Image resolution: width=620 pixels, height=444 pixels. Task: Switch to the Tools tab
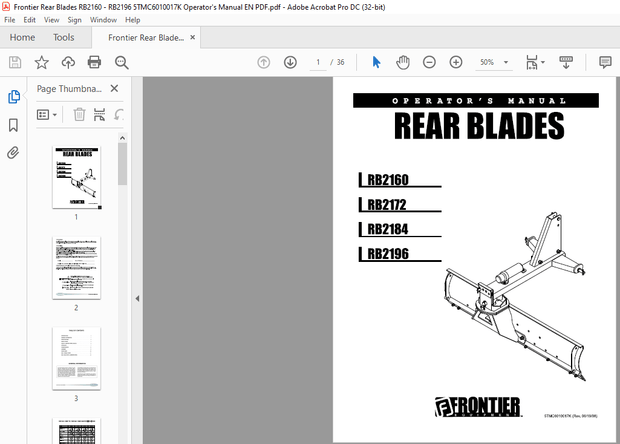64,37
